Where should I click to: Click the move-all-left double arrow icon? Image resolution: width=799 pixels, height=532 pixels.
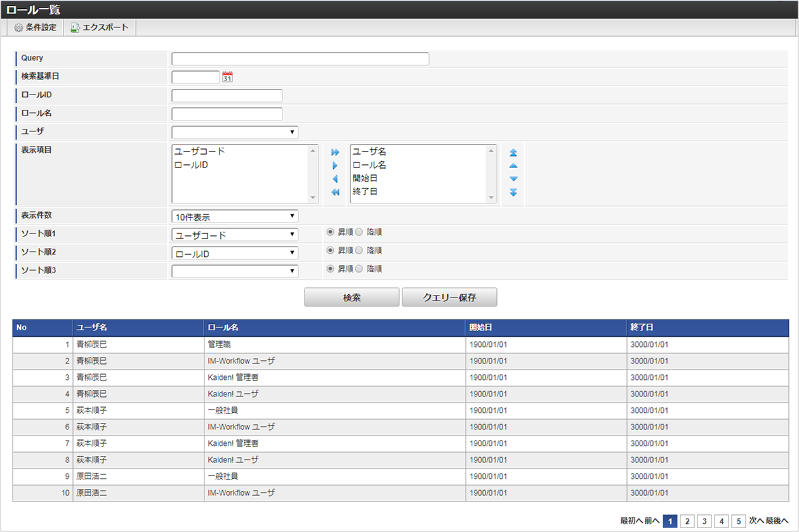tap(335, 192)
